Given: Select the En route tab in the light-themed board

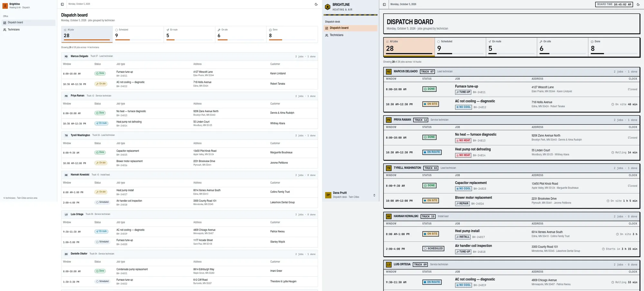Looking at the screenshot, I should (x=189, y=34).
